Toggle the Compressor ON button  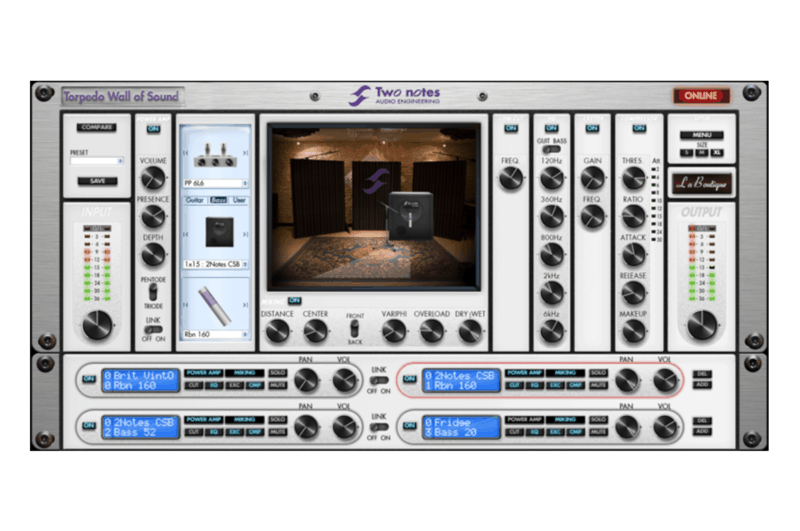coord(639,128)
